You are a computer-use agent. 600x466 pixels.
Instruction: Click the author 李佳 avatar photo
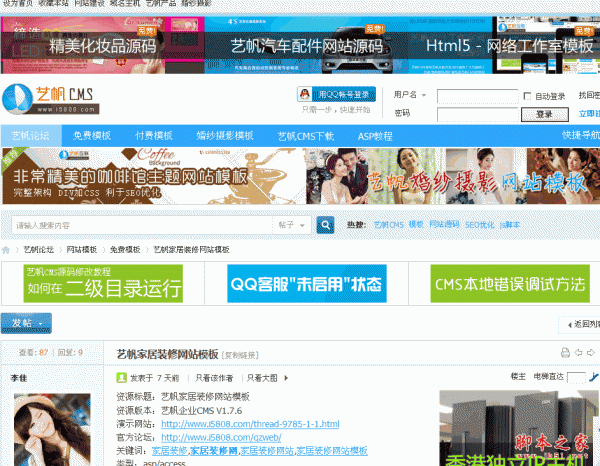52,429
